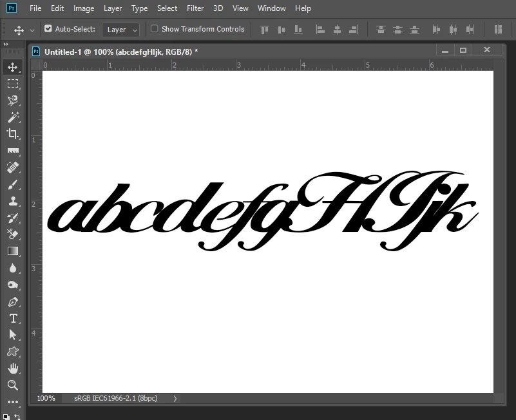Image resolution: width=516 pixels, height=420 pixels.
Task: Click default foreground/background colors icon
Action: [x=6, y=417]
